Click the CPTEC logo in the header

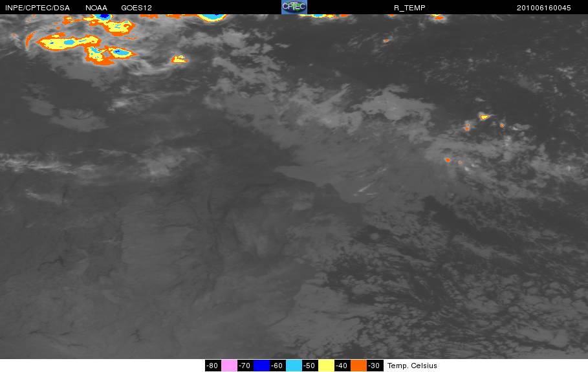pyautogui.click(x=294, y=7)
